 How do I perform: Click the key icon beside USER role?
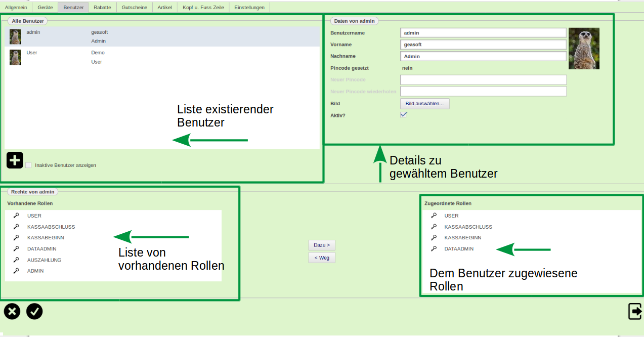point(16,216)
